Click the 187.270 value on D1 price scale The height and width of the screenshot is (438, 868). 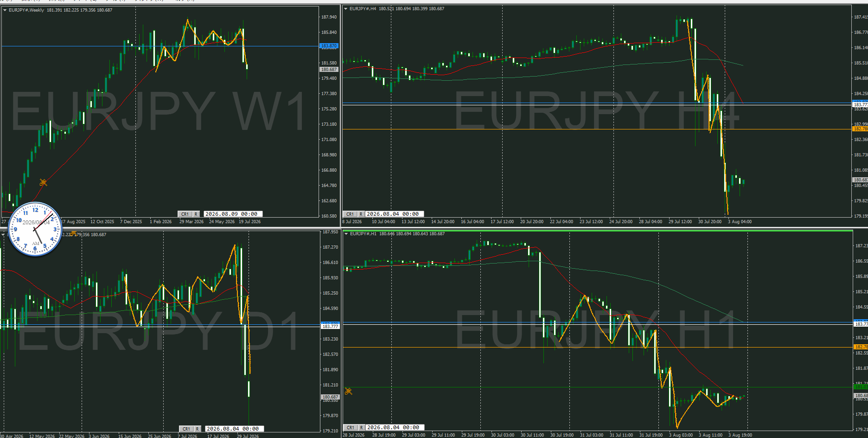pos(330,247)
